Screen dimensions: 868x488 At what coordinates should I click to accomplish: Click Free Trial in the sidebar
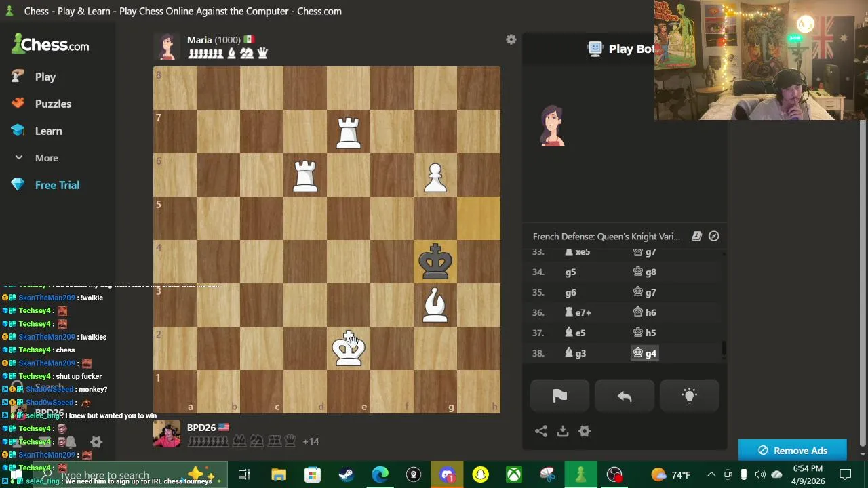click(58, 185)
